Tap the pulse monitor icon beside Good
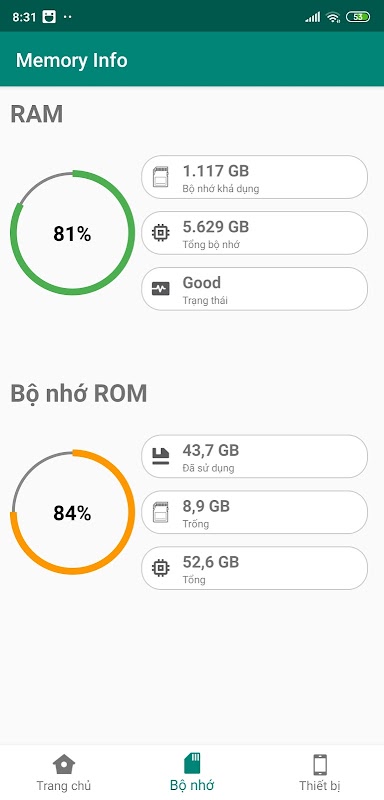Screen dimensions: 384x800 click(x=160, y=289)
